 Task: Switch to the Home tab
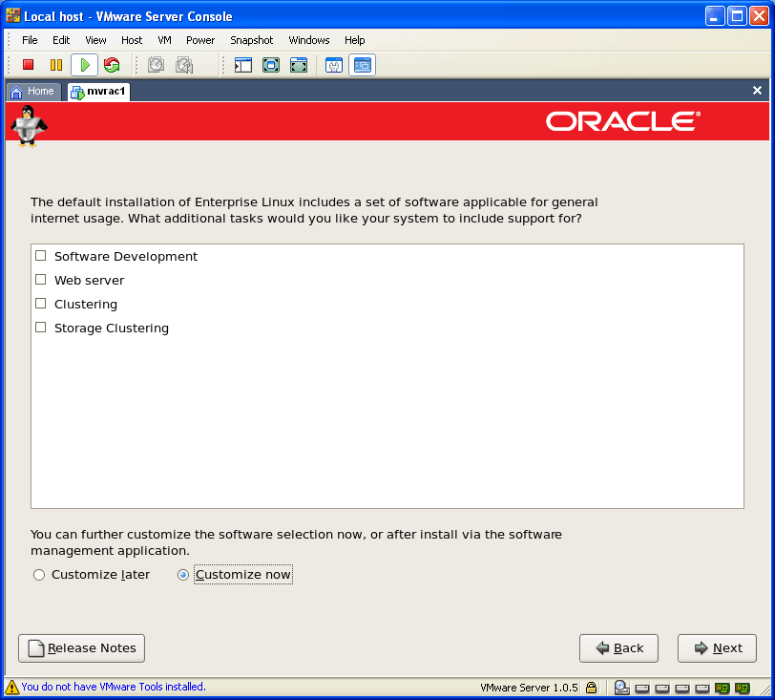(32, 92)
